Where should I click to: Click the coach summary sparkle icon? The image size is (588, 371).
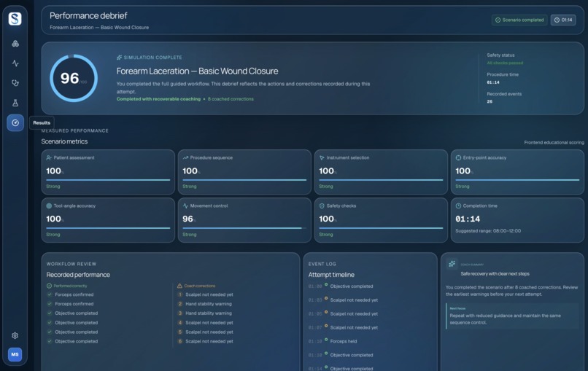(452, 264)
